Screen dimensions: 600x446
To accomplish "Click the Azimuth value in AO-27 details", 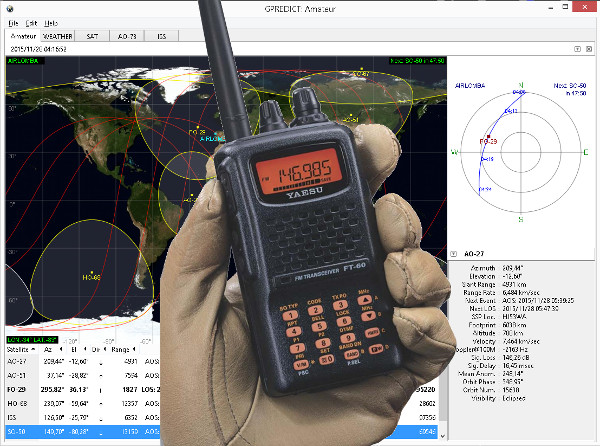I will tap(512, 268).
